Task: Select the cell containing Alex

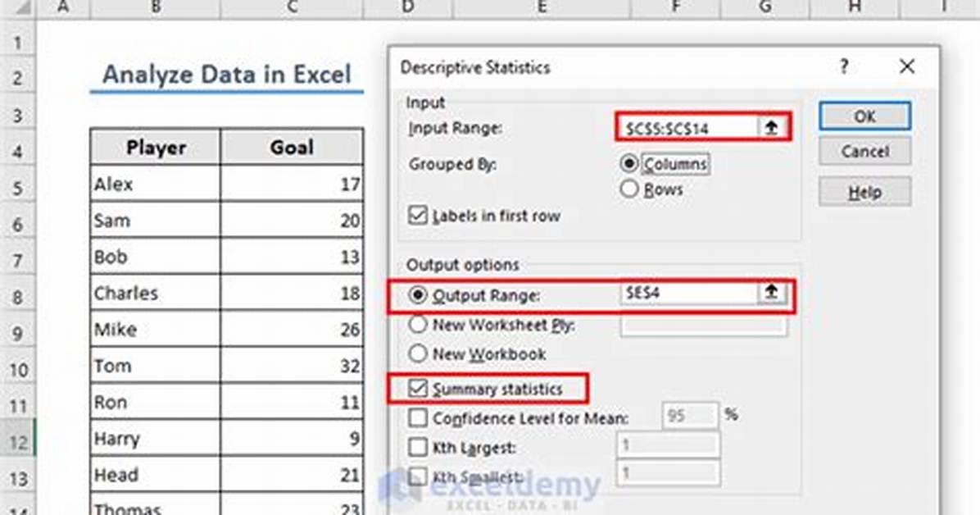Action: 156,184
